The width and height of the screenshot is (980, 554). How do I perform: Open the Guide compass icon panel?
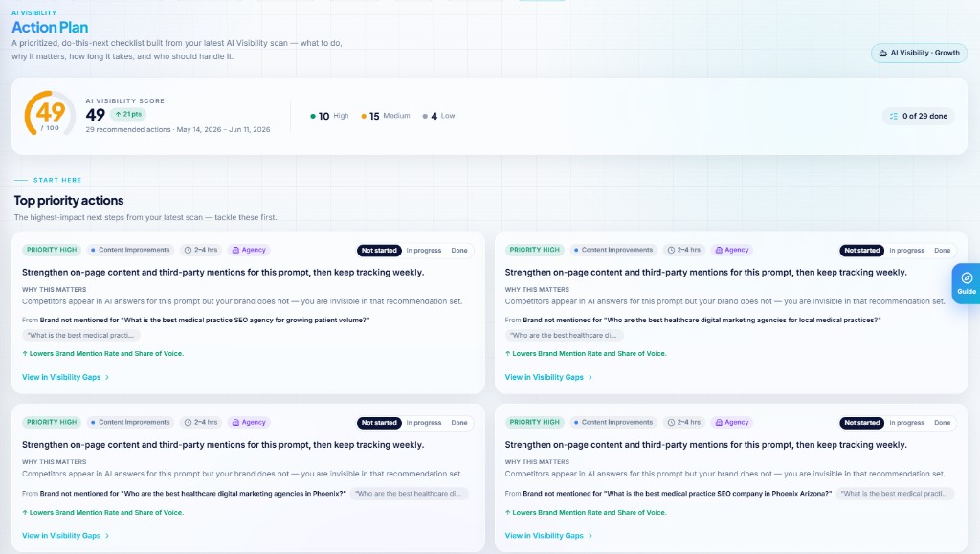coord(967,283)
